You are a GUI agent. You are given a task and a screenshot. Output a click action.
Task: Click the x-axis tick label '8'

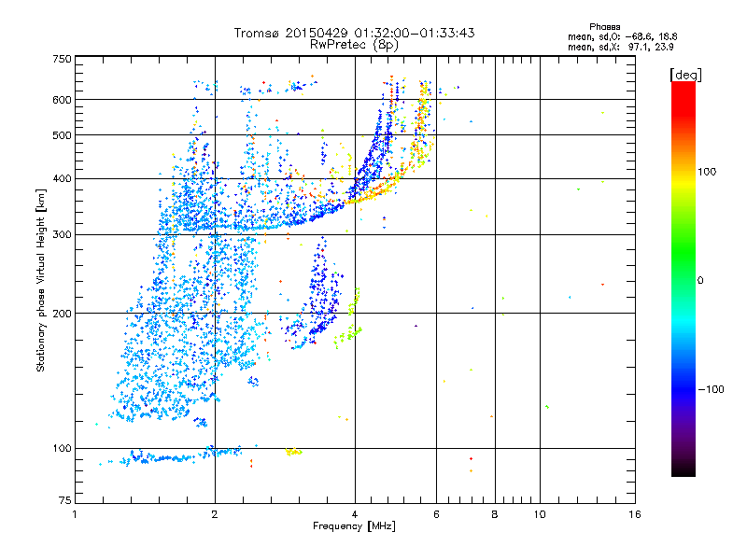point(495,514)
